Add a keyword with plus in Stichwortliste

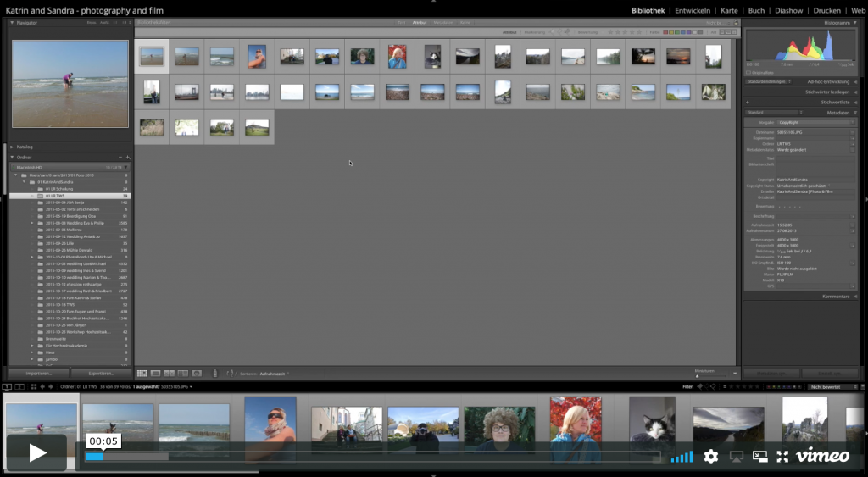coord(748,103)
